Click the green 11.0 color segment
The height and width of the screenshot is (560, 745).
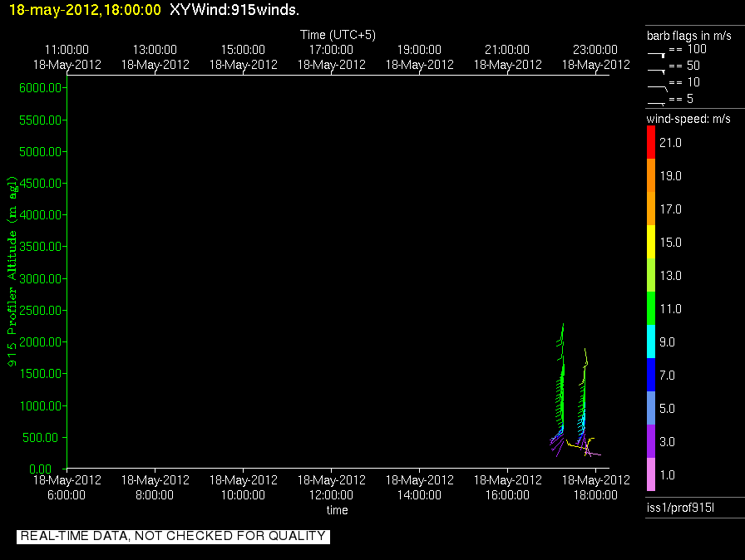651,308
